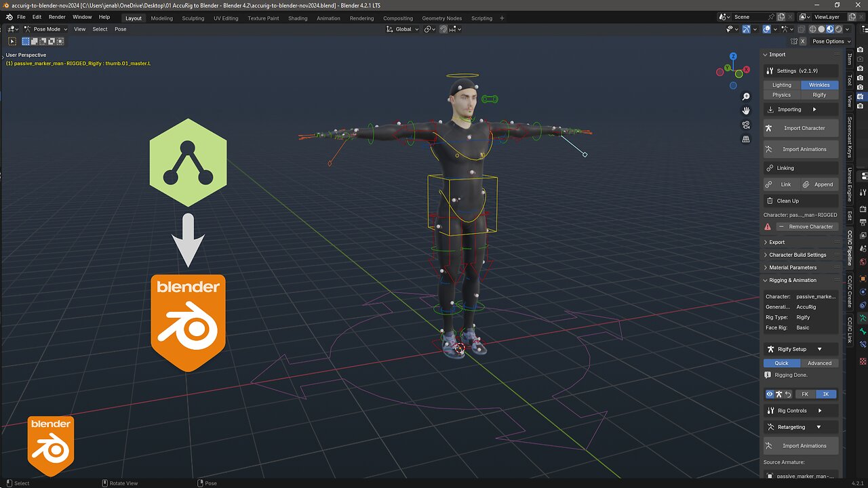Viewport: 868px width, 488px height.
Task: Open the Render menu
Action: pyautogui.click(x=57, y=17)
